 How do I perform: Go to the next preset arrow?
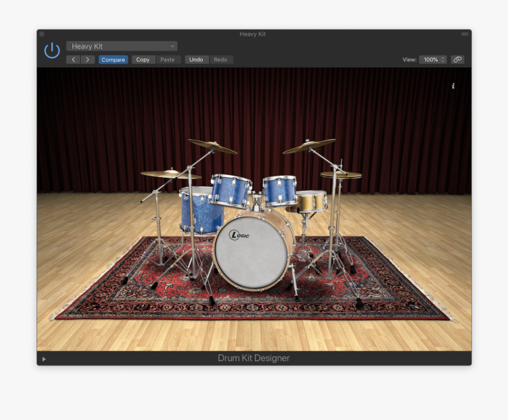(87, 59)
